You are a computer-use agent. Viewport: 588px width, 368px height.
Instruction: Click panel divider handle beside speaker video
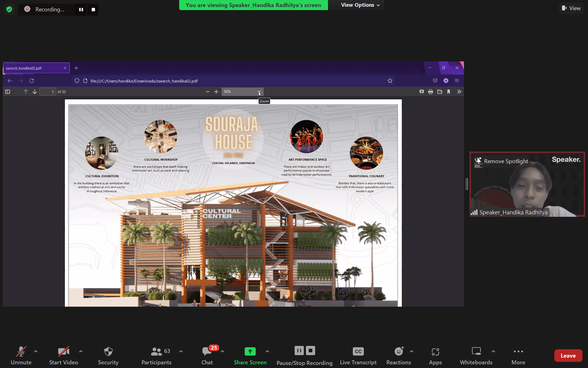(x=467, y=184)
